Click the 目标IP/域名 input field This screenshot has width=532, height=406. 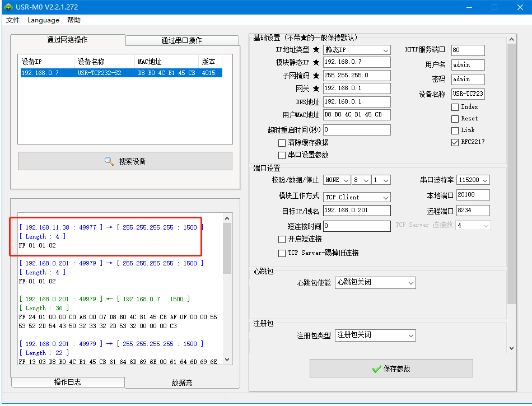357,211
